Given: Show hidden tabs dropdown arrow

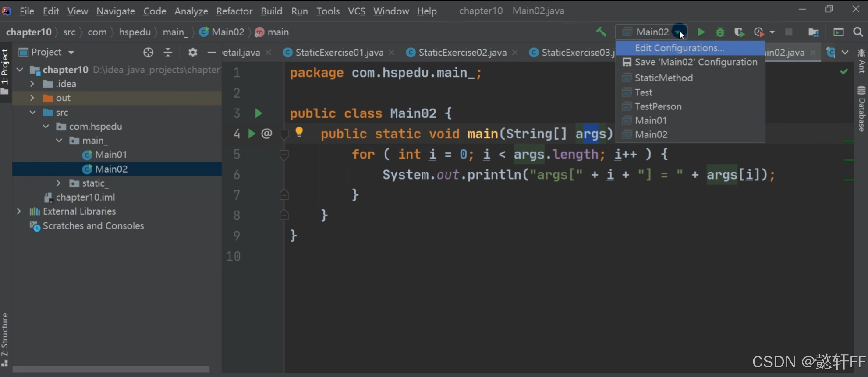Looking at the screenshot, I should click(845, 53).
